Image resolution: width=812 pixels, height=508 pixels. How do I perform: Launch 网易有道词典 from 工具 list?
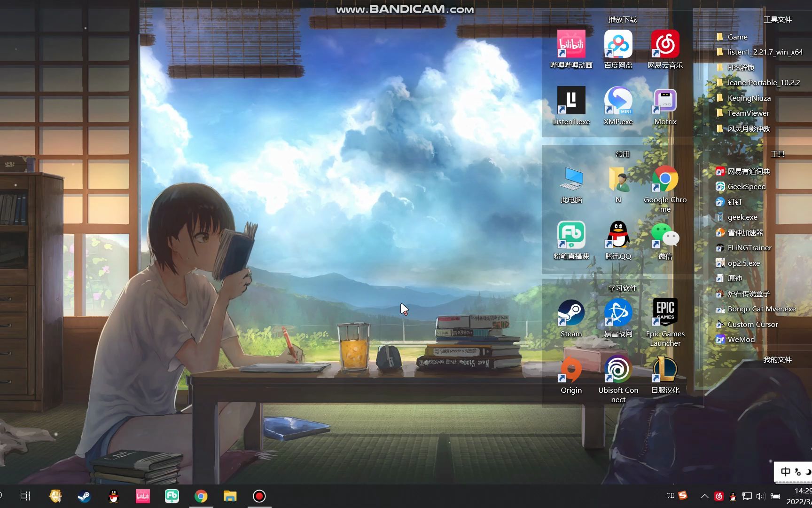coord(743,171)
